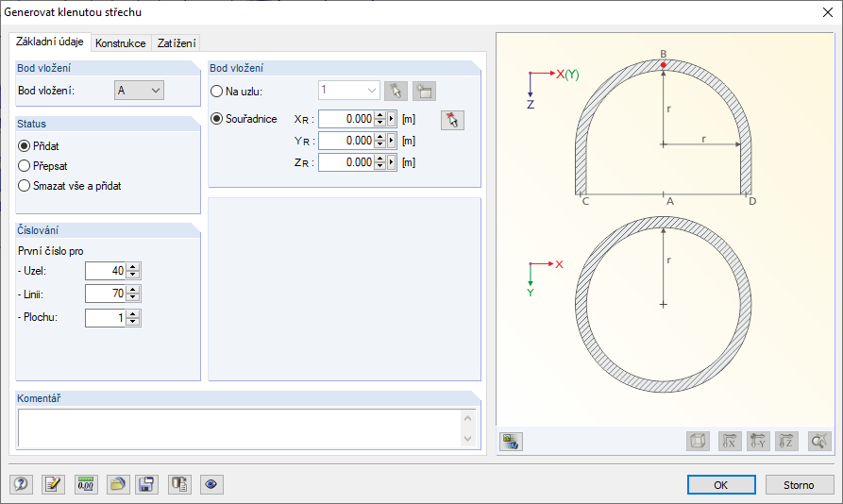Click the domed roof section diagram
Viewport: 843px width, 504px height.
[664, 127]
